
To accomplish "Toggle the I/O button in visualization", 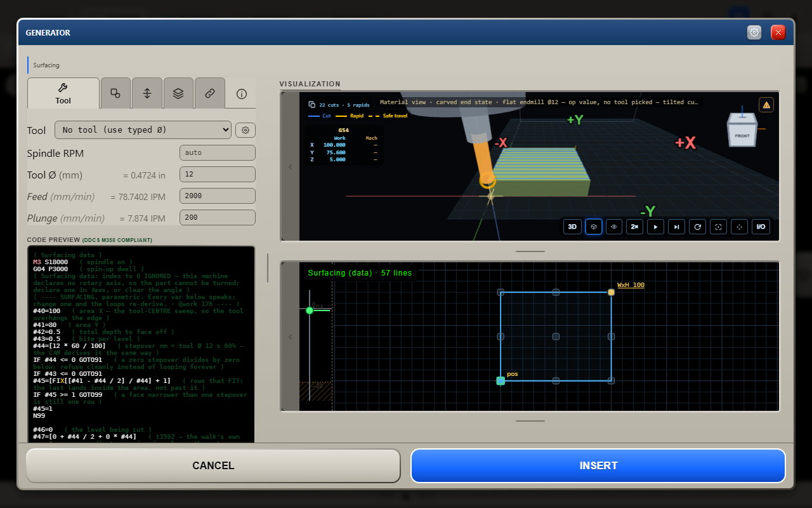I will (x=761, y=227).
